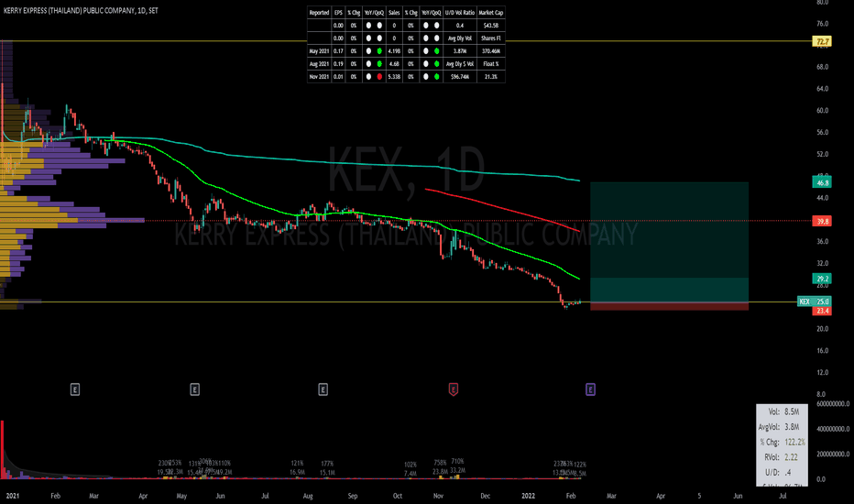Click the earnings marker E below May 2021
The image size is (854, 504).
[194, 389]
